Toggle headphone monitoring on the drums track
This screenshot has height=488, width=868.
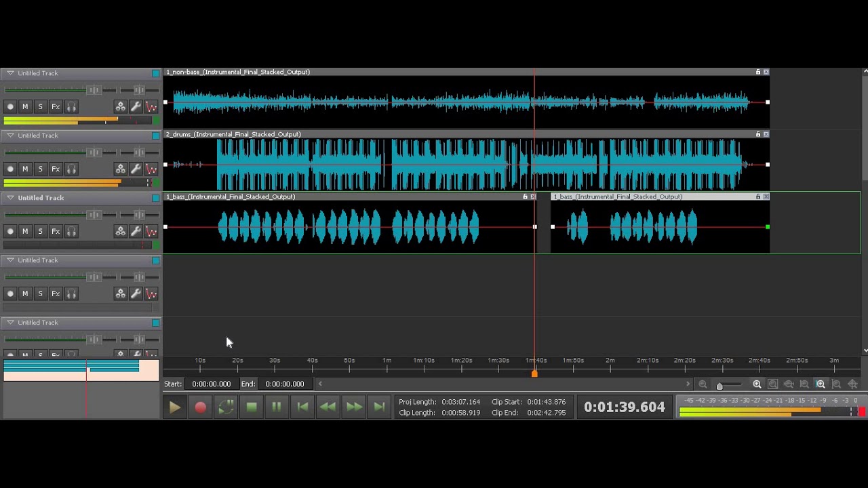tap(71, 169)
